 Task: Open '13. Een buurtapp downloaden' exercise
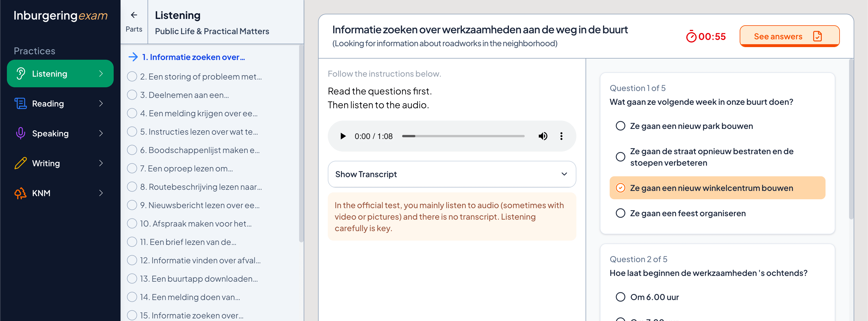click(199, 279)
